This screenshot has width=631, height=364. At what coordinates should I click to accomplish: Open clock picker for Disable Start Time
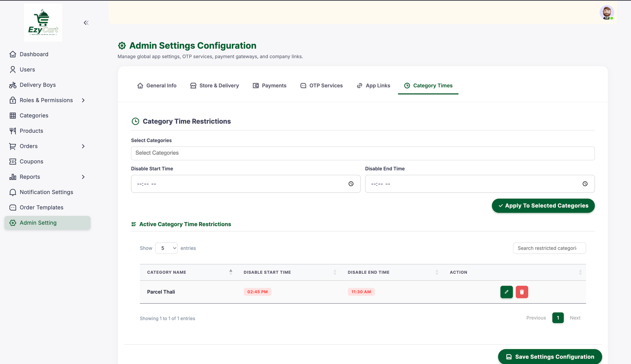click(351, 184)
